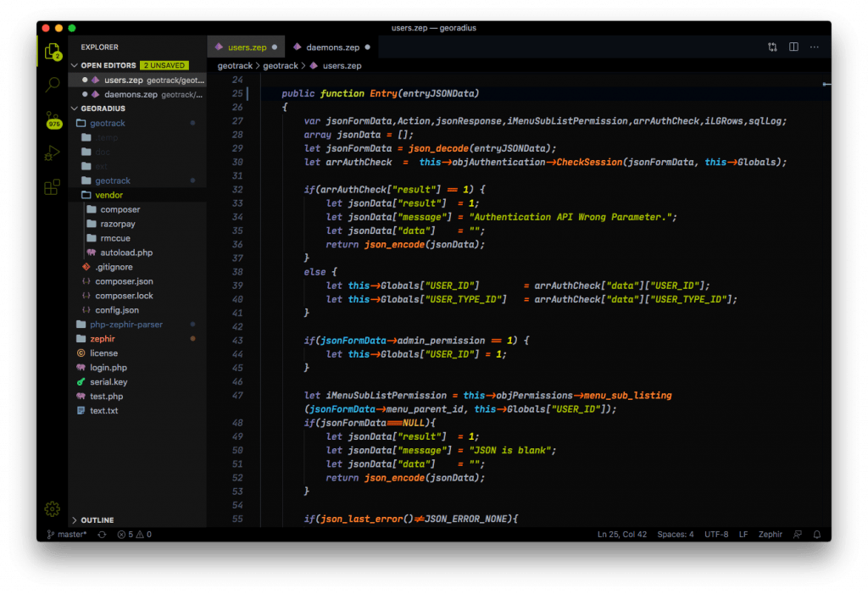Open autoload.php file

pos(137,253)
